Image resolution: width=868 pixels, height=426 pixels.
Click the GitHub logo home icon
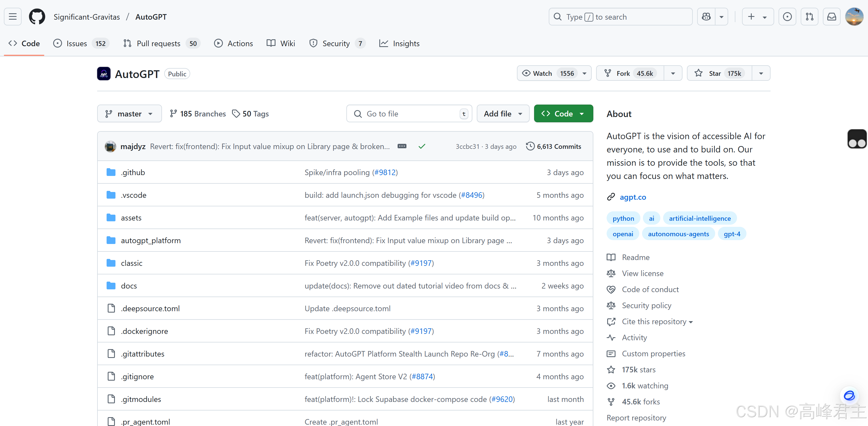pos(37,17)
